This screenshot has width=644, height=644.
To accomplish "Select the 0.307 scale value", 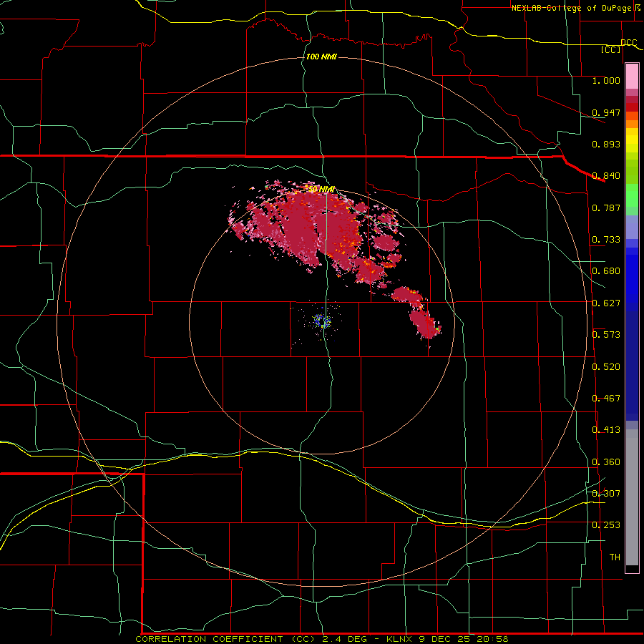I will pos(606,494).
